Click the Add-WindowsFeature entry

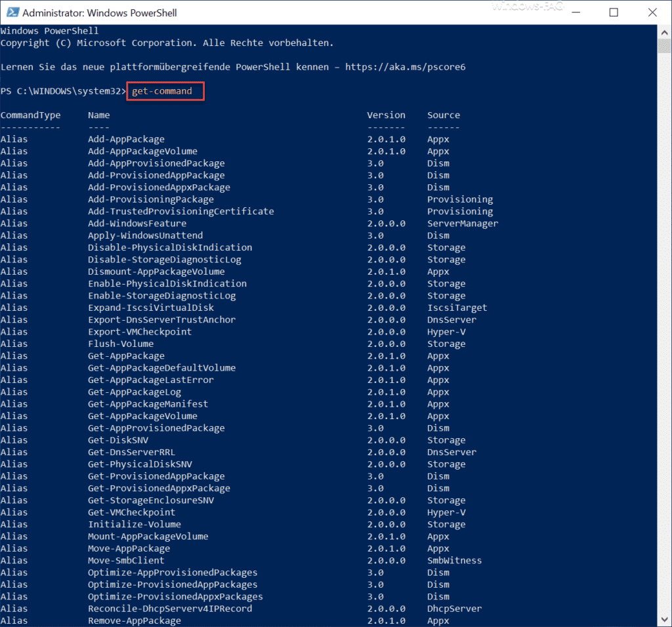[137, 223]
